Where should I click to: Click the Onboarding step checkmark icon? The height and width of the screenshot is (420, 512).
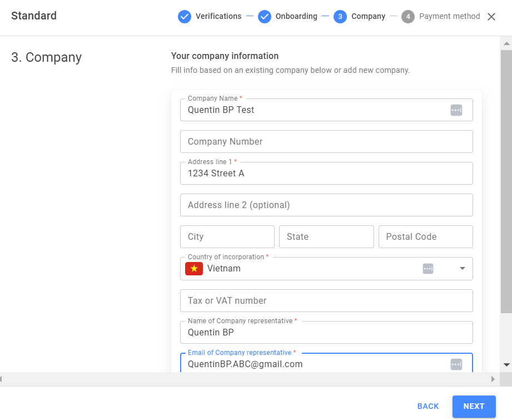coord(265,16)
